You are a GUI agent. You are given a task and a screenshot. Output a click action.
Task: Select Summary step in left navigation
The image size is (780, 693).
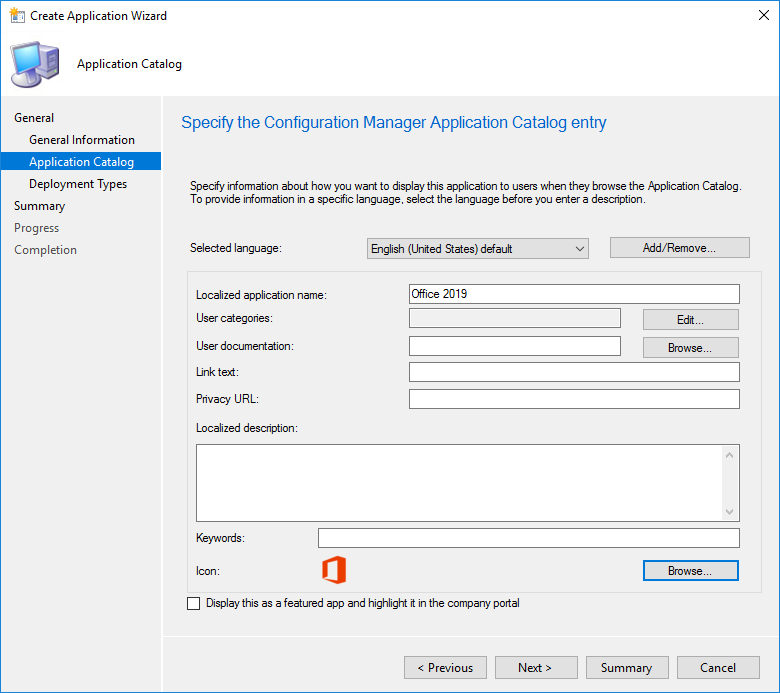39,206
